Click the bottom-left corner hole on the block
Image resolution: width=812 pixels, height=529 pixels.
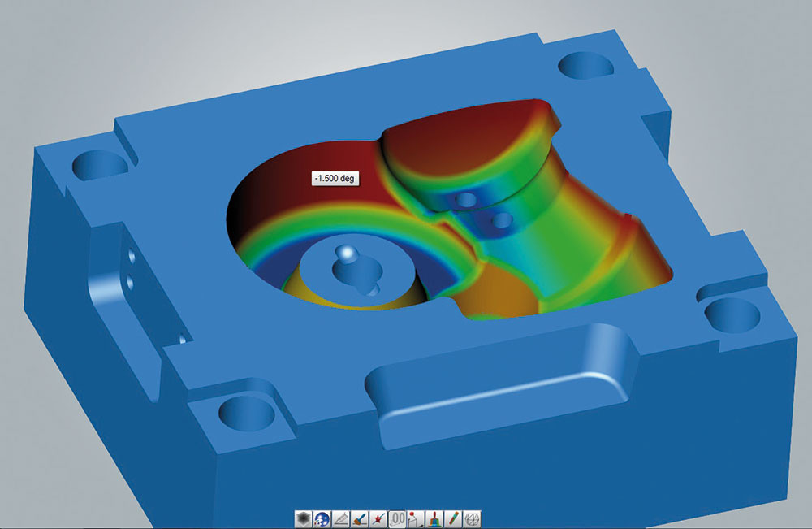[245, 413]
